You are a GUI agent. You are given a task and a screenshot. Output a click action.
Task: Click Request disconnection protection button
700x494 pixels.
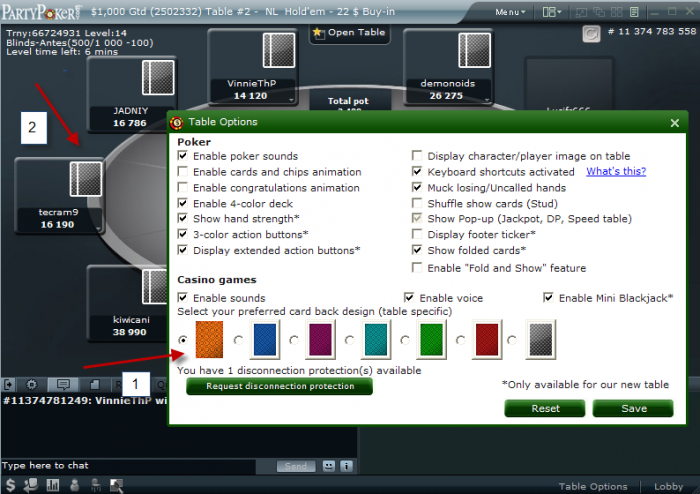tap(279, 386)
